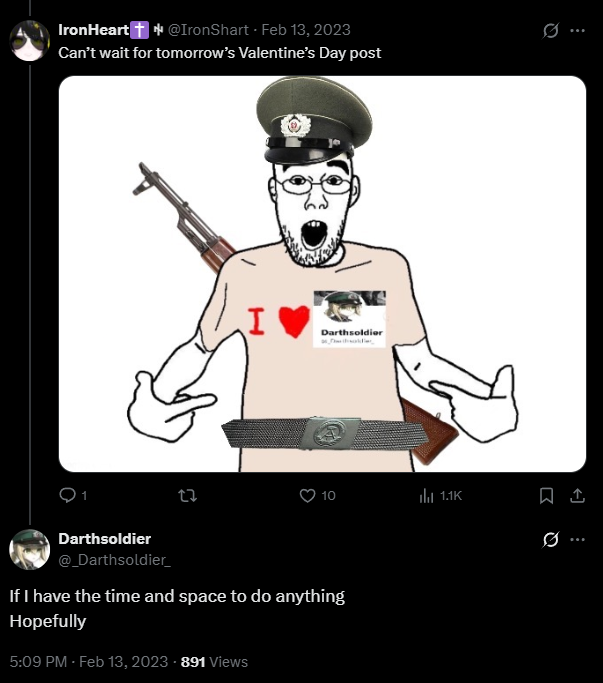This screenshot has width=603, height=683.
Task: Open Grok icon on Darthsoldier's reply
Action: click(550, 539)
